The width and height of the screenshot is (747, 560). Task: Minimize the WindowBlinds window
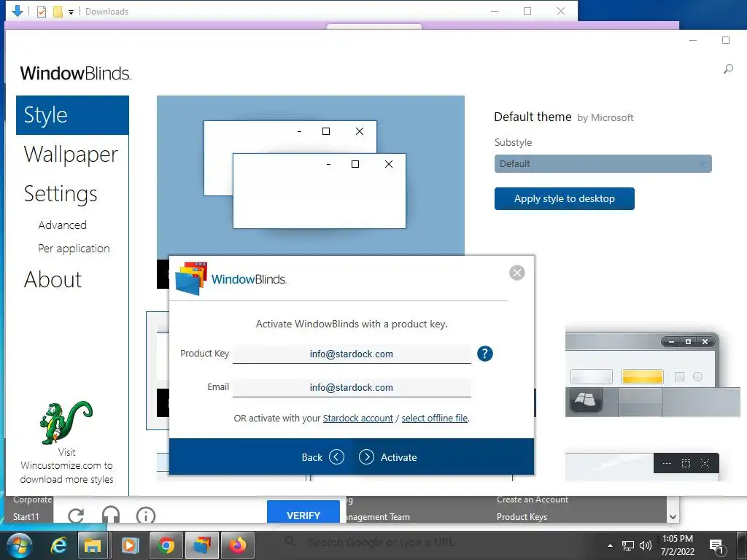point(693,41)
